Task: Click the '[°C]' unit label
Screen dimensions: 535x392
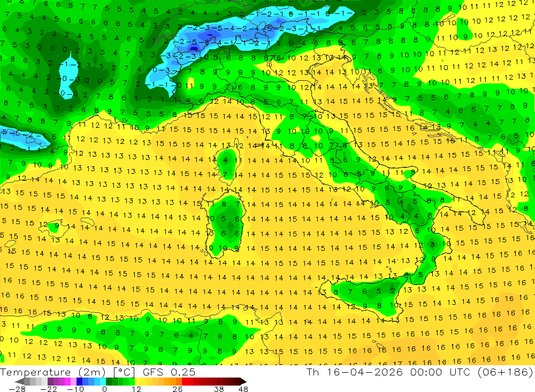Action: click(124, 372)
